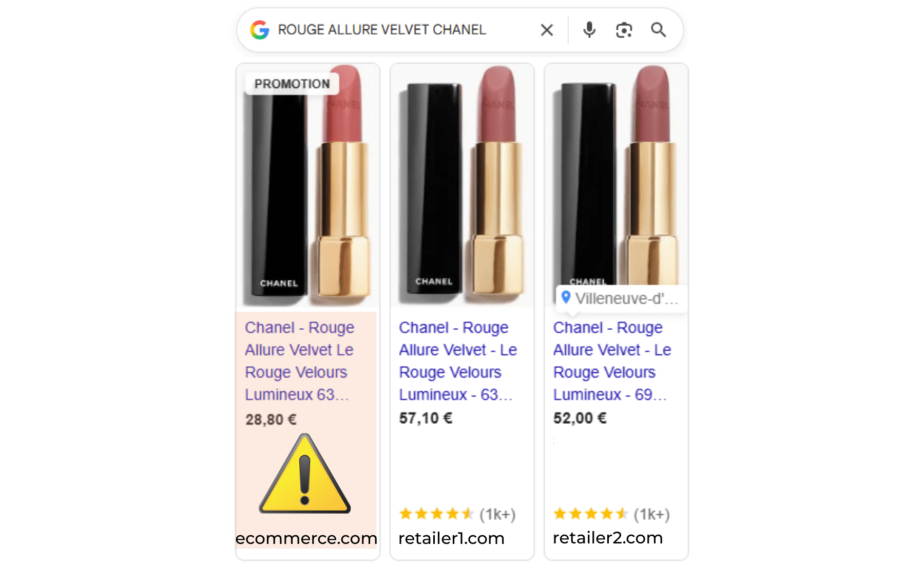Click the yellow warning triangle icon
This screenshot has height=565, width=924.
[x=305, y=474]
